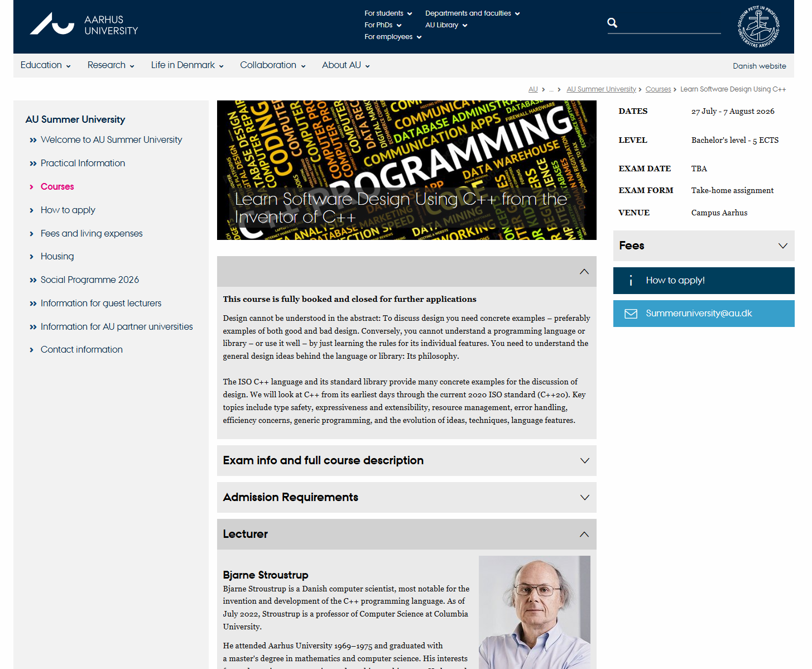This screenshot has height=669, width=812.
Task: Go to Courses breadcrumb link
Action: coord(658,89)
